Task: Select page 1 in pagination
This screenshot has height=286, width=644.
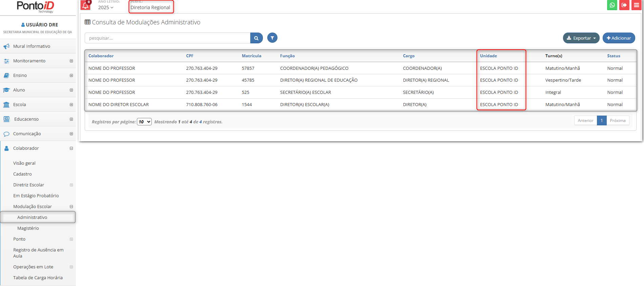Action: click(x=602, y=120)
